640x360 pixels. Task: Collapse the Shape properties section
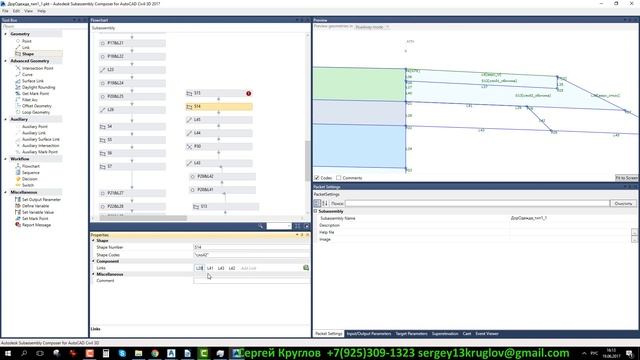click(x=93, y=241)
